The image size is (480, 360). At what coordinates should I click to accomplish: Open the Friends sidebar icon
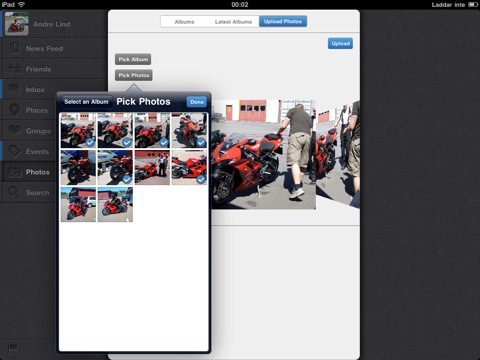(x=15, y=69)
